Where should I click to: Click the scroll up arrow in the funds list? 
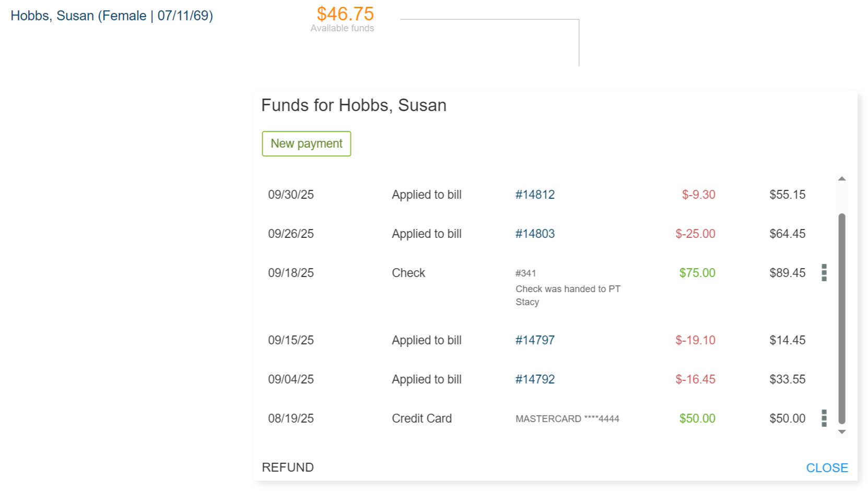842,179
